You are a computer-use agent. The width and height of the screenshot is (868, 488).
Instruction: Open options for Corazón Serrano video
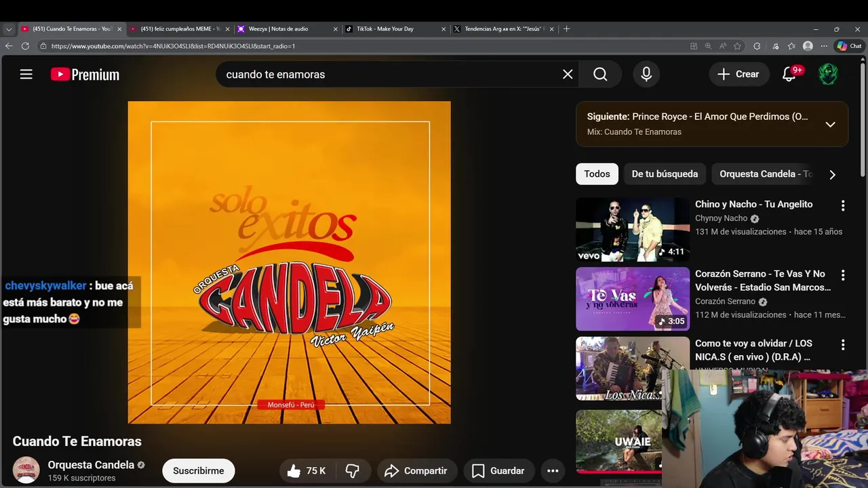tap(843, 275)
